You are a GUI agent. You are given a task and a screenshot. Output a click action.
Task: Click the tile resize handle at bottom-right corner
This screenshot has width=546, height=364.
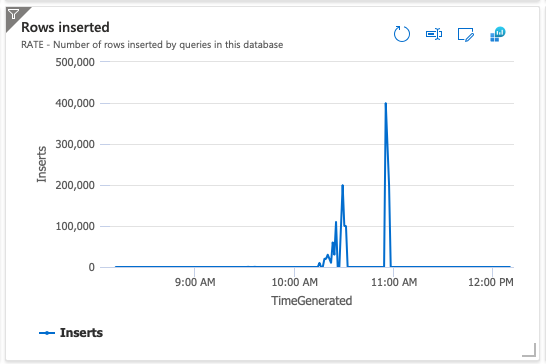(x=529, y=350)
